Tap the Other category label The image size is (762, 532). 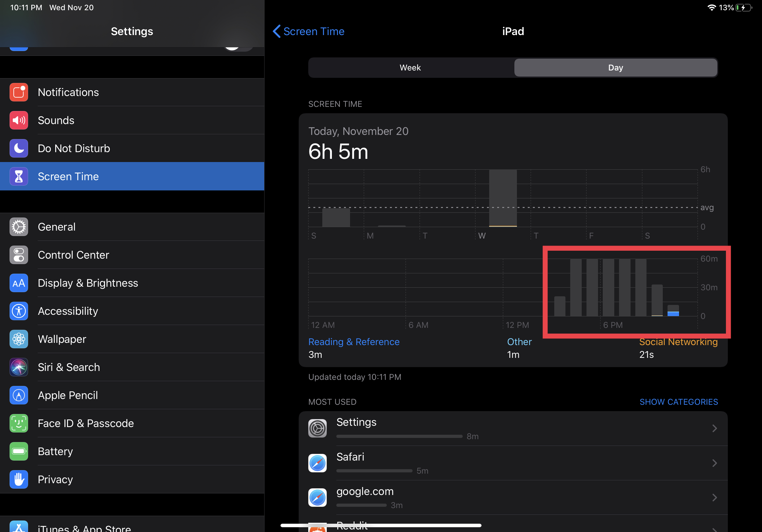(519, 342)
